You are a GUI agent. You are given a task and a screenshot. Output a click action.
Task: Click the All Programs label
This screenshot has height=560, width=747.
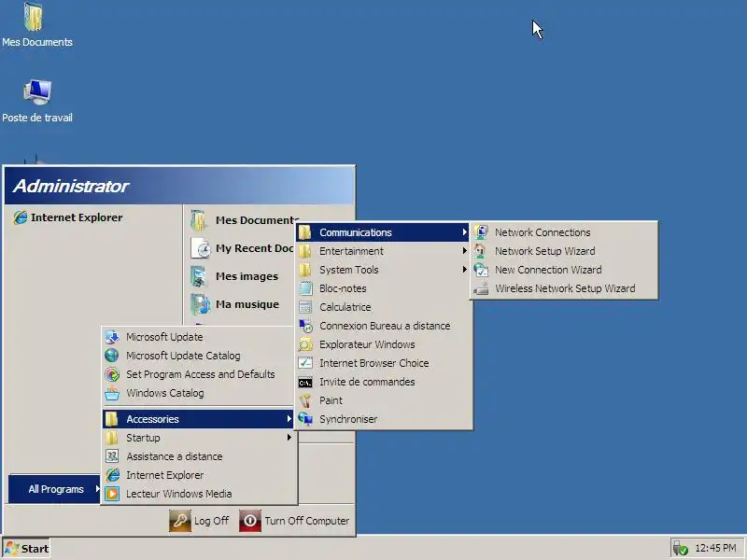(x=56, y=489)
